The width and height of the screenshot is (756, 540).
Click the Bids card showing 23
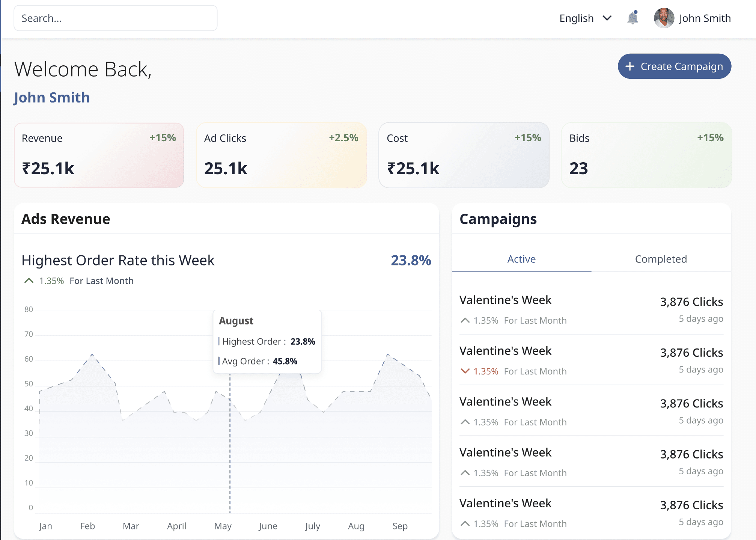646,155
